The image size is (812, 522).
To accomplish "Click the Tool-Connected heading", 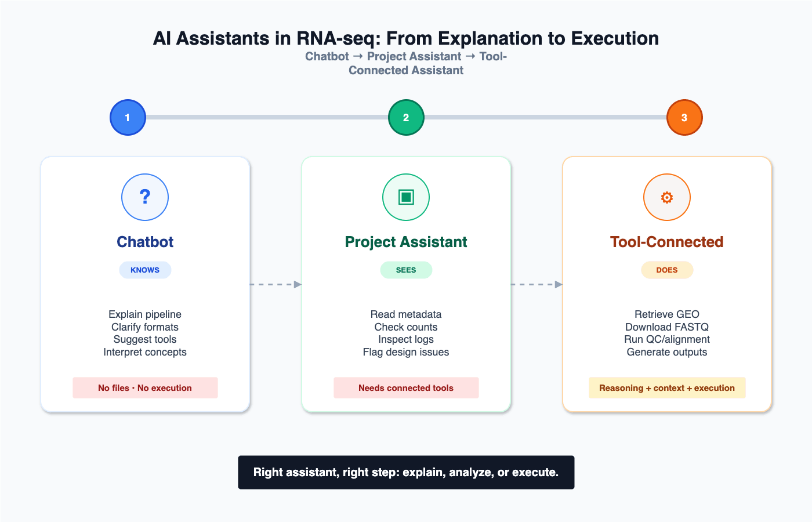I will pos(667,242).
